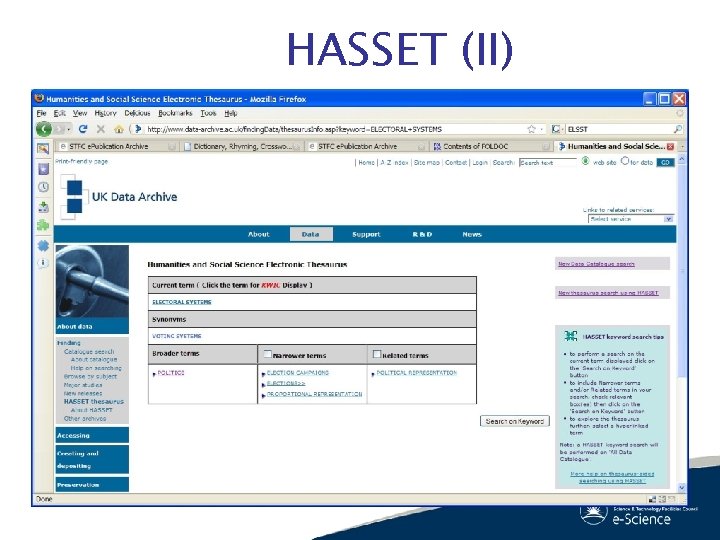This screenshot has width=720, height=540.
Task: Open the Downloads sidebar icon
Action: coord(43,207)
